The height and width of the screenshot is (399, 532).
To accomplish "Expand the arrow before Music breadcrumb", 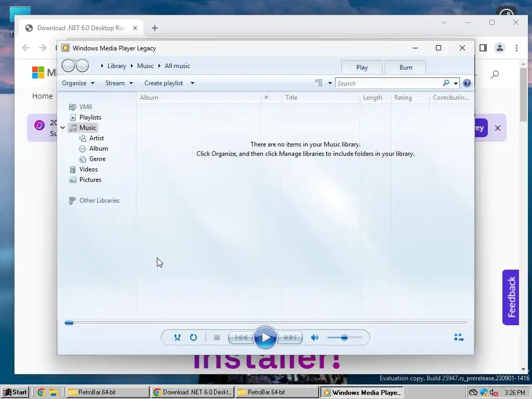I will (132, 66).
